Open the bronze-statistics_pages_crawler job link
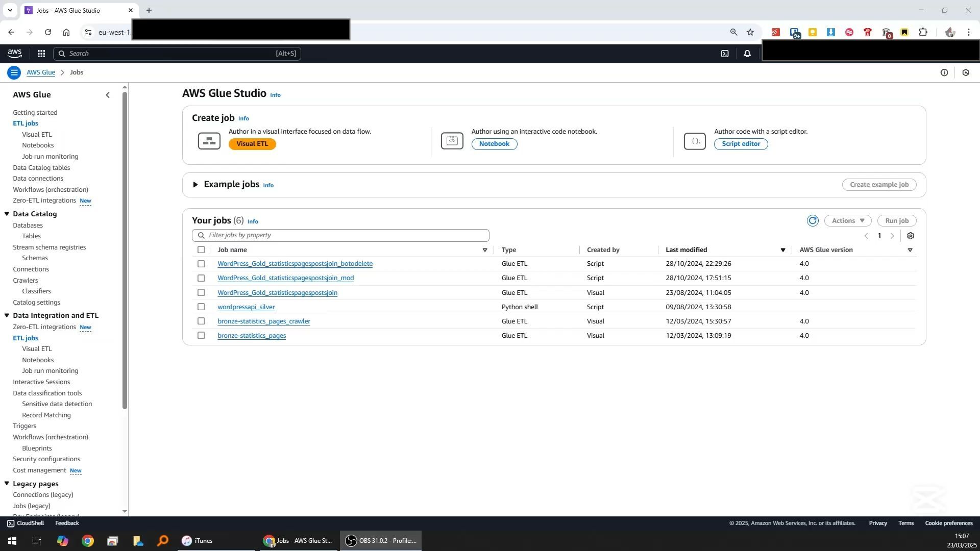This screenshot has width=980, height=551. 264,321
